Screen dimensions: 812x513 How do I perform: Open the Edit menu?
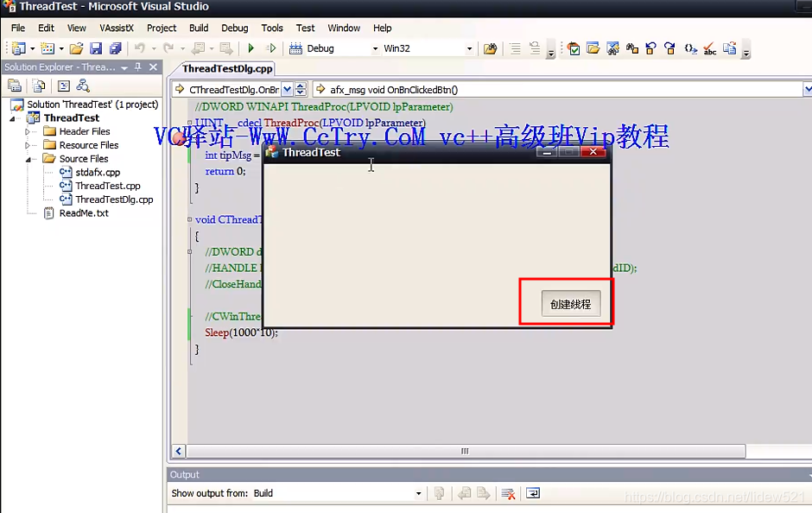click(46, 28)
